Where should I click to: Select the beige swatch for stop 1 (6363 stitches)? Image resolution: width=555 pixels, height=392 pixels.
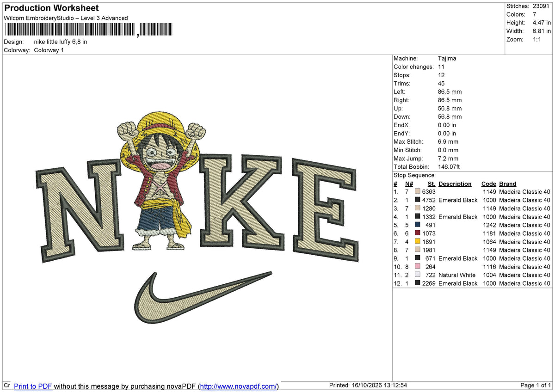(x=418, y=192)
